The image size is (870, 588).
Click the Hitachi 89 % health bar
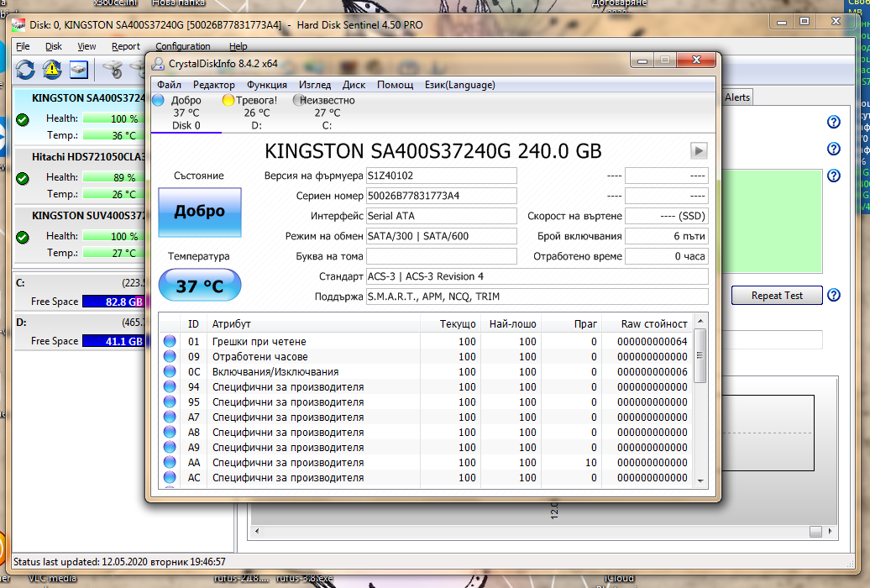113,178
